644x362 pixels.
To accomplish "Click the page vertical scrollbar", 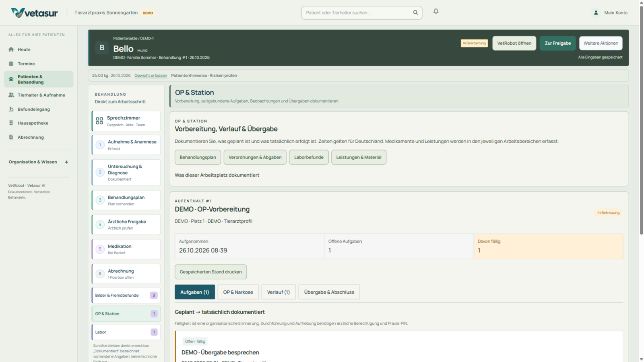I will pos(641,121).
